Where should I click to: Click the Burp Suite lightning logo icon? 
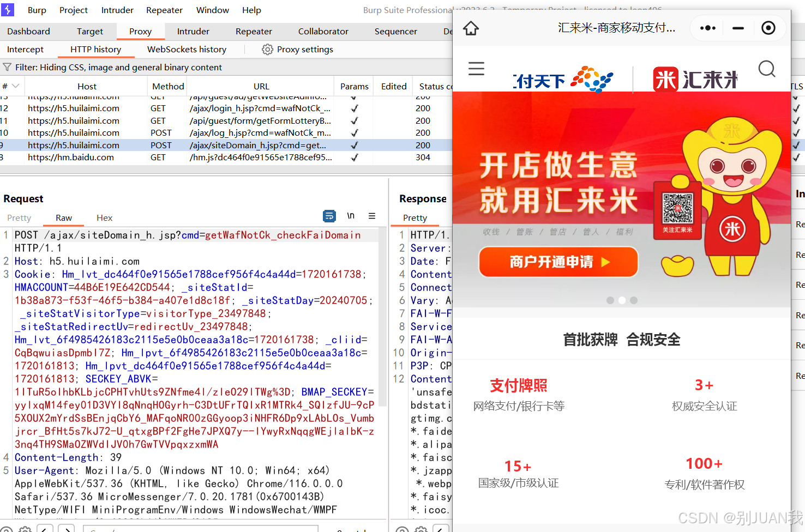tap(8, 9)
